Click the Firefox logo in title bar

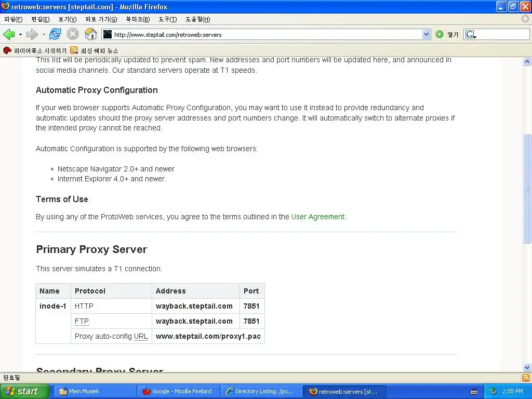point(5,6)
